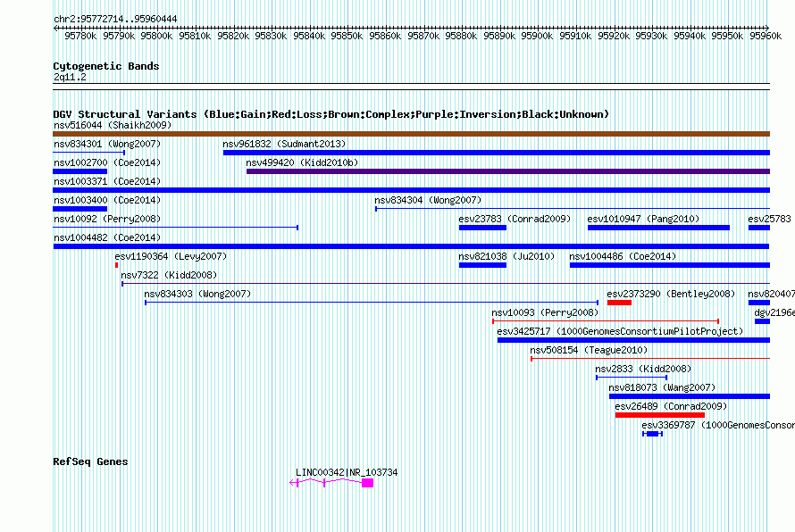Screen dimensions: 795x532
Task: Click the nsv1002700 (Coe2014) label
Action: (107, 162)
